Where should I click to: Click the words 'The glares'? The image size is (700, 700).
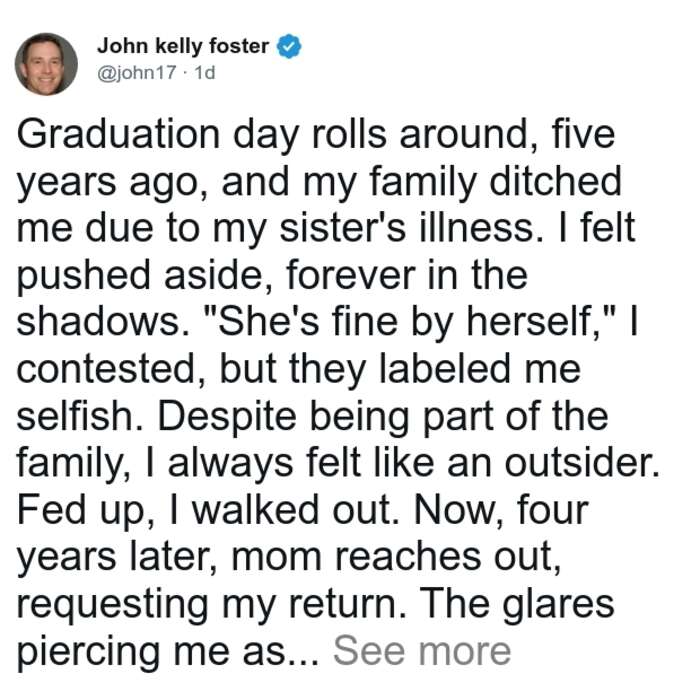517,604
